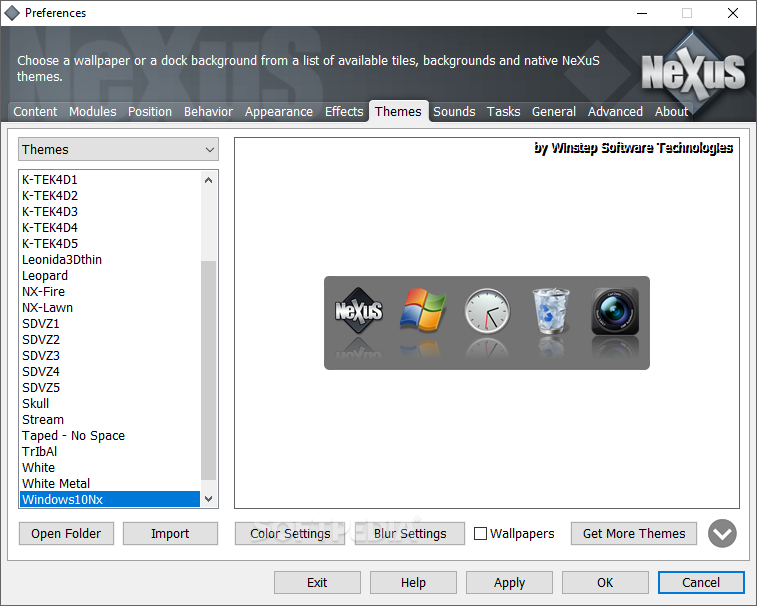Pick the TrIbAl theme
The width and height of the screenshot is (757, 606).
tap(110, 451)
